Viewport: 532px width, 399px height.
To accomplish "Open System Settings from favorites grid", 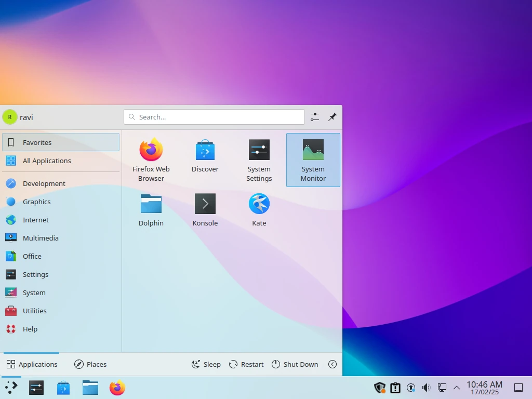I will coord(259,160).
